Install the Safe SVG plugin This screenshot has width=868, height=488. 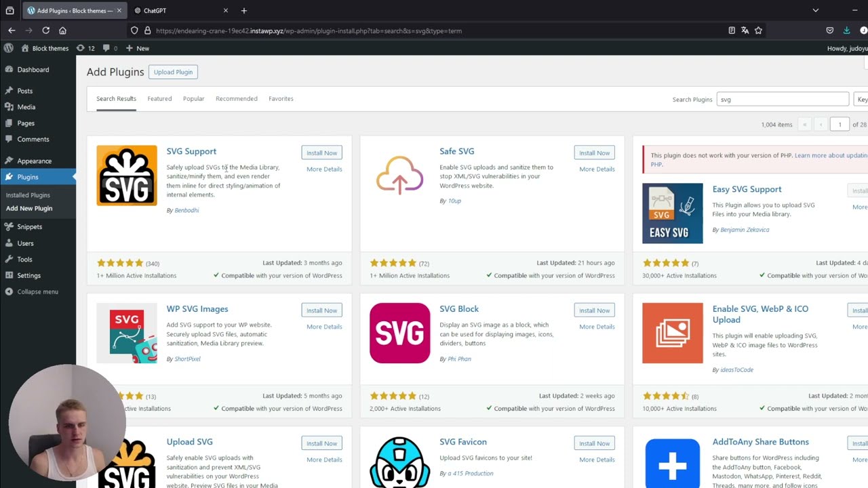pyautogui.click(x=595, y=153)
